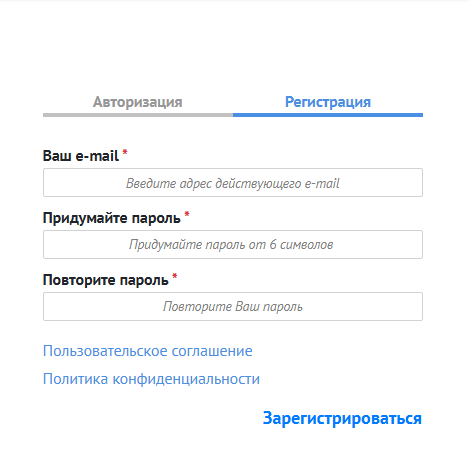Screen dimensions: 468x462
Task: Click placeholder text Введите адрес действующего e-mail
Action: point(233,183)
